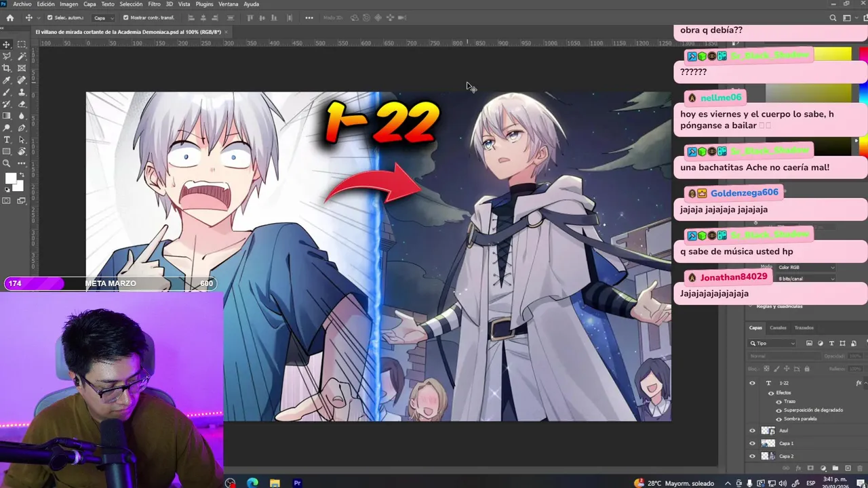
Task: Select the Spot Healing Brush tool
Action: [22, 80]
